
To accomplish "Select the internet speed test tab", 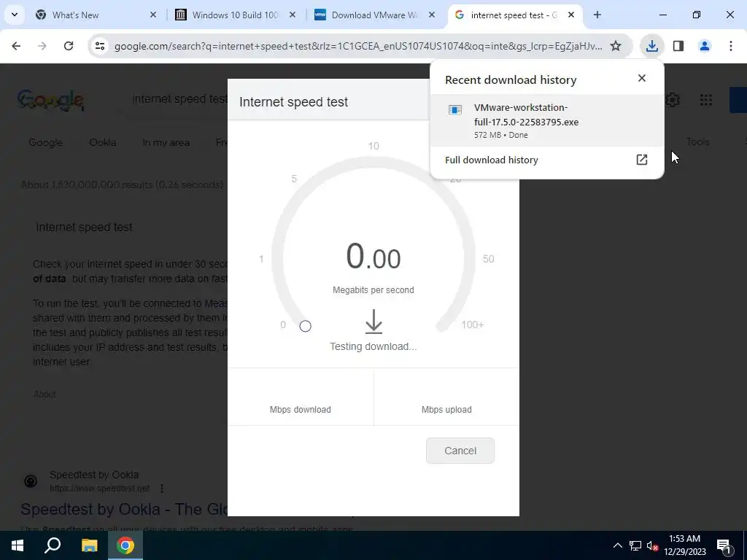I will click(x=514, y=15).
